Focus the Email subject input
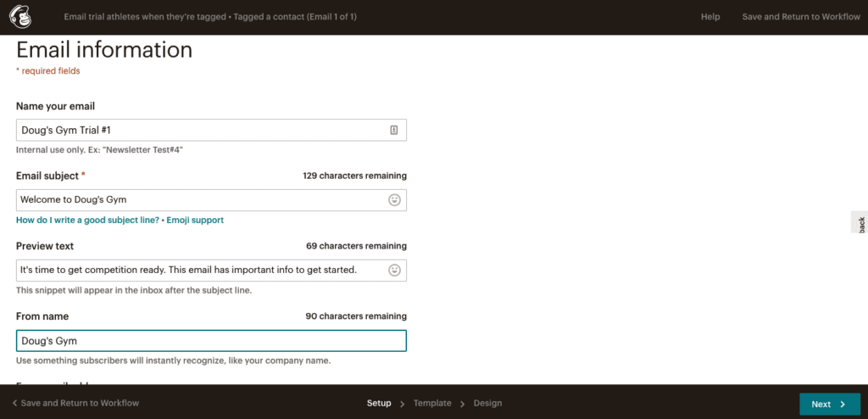The image size is (868, 419). pos(211,200)
